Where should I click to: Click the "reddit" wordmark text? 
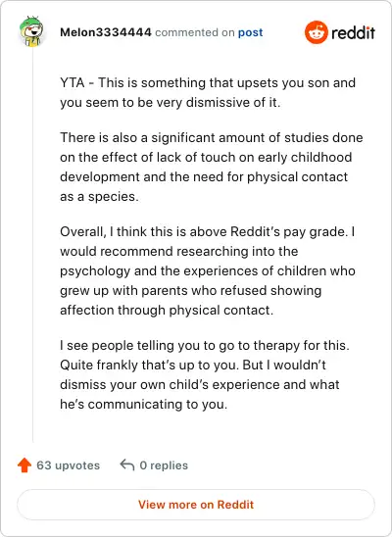click(353, 32)
